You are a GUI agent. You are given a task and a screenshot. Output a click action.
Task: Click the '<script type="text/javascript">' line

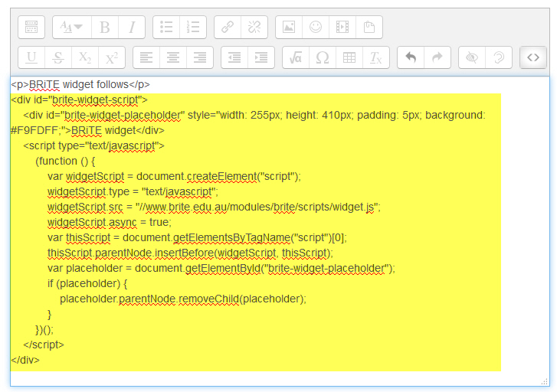pyautogui.click(x=93, y=146)
